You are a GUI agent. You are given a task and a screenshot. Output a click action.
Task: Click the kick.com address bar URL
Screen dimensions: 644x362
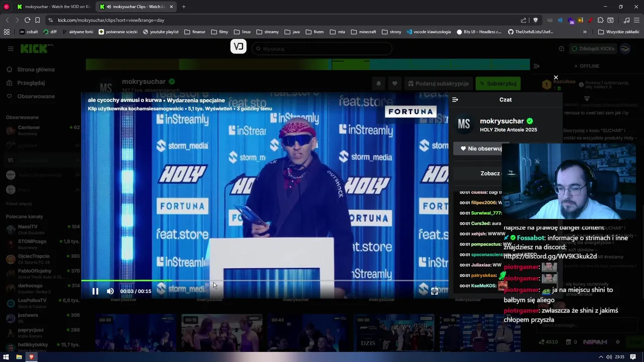pyautogui.click(x=111, y=20)
